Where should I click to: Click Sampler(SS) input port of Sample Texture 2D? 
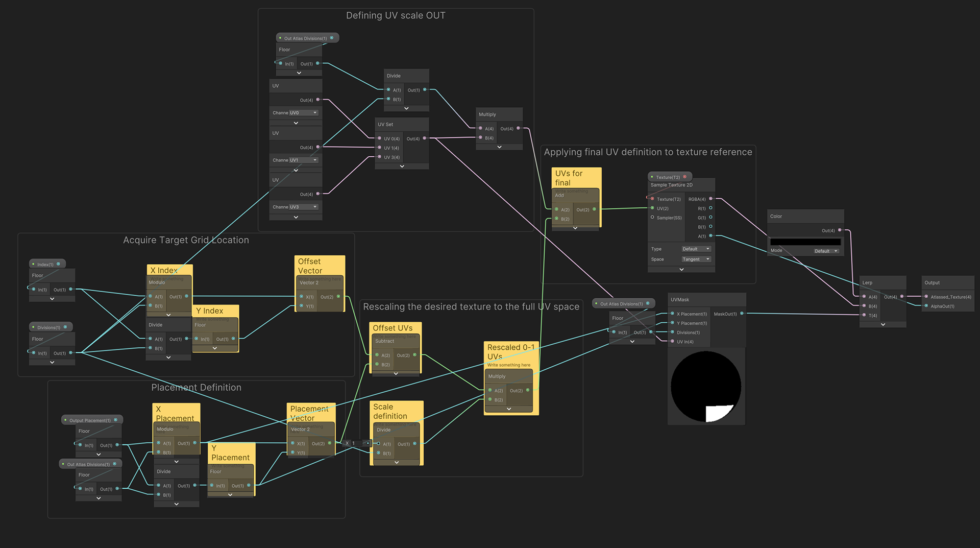[652, 218]
